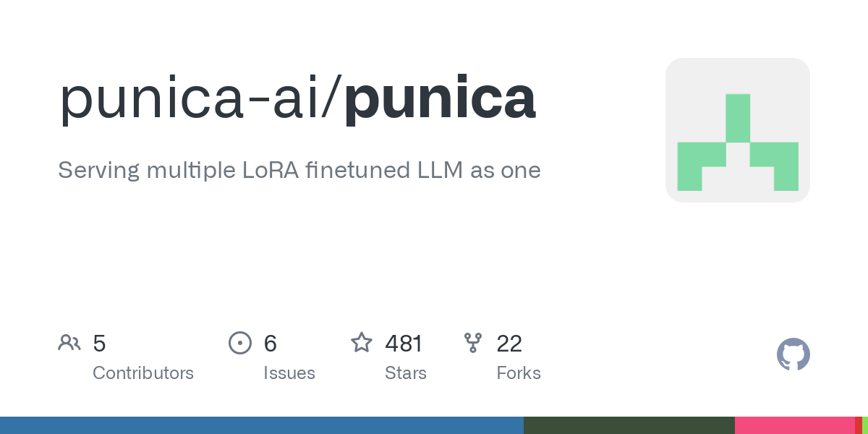Open the Stars label
The image size is (868, 434).
[x=406, y=373]
